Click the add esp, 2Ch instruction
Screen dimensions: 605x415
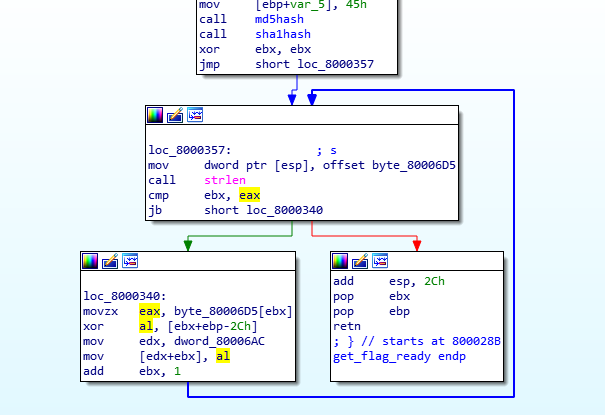coord(389,282)
